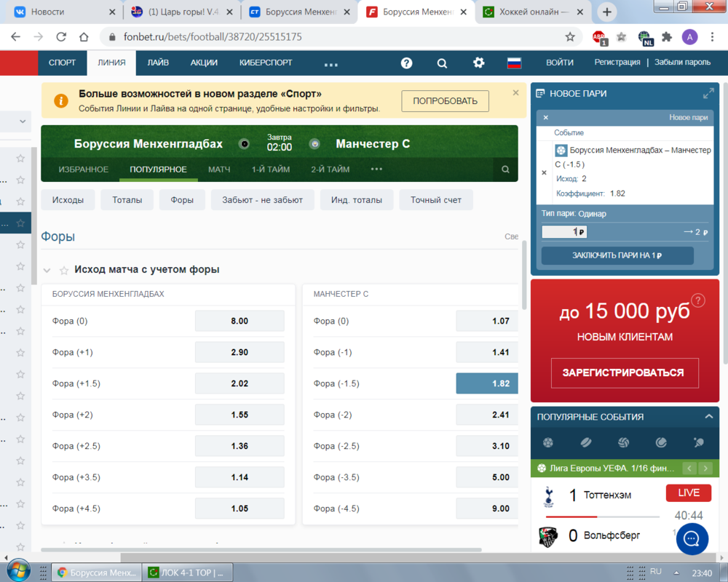Select Манчестер С Фора (-2) odds 2.41
The height and width of the screenshot is (582, 728).
[486, 415]
